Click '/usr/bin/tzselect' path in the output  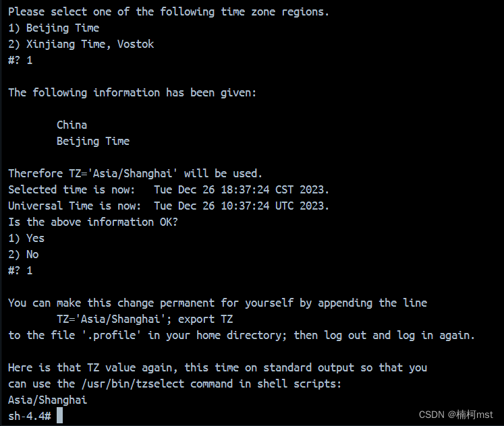[133, 384]
